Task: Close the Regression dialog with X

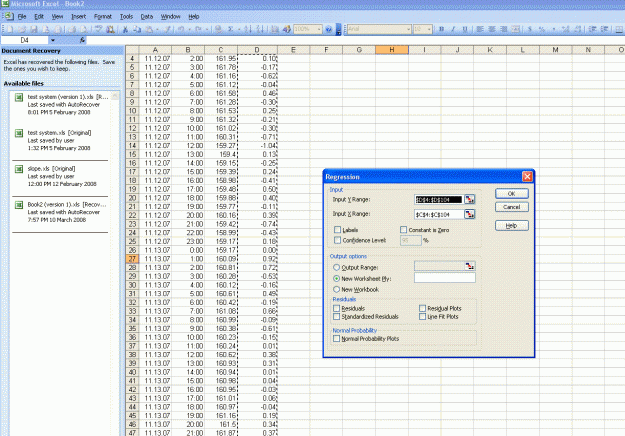Action: pos(527,177)
